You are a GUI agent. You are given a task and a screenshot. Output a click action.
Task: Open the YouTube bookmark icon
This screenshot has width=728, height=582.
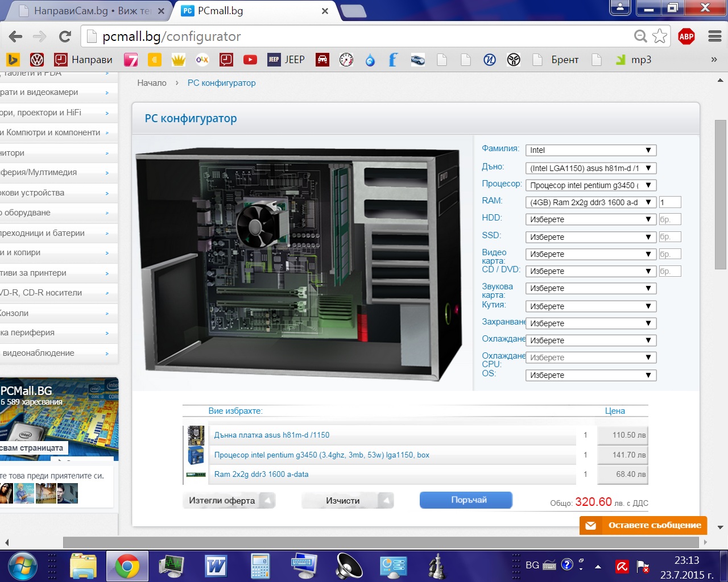(250, 60)
